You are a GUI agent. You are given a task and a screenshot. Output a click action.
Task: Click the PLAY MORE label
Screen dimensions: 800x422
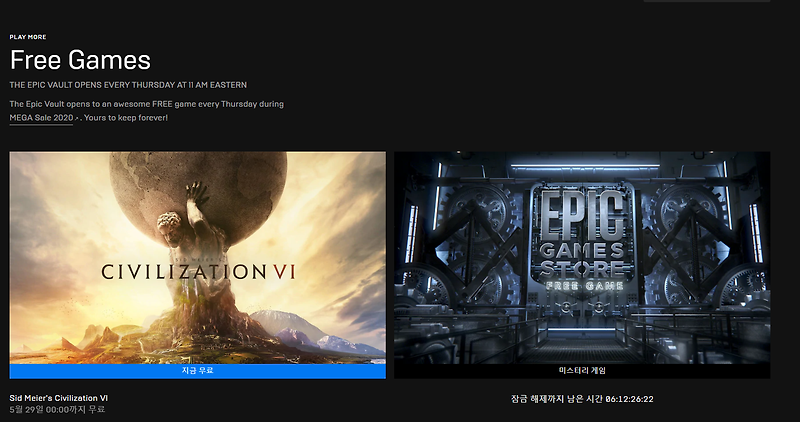28,37
